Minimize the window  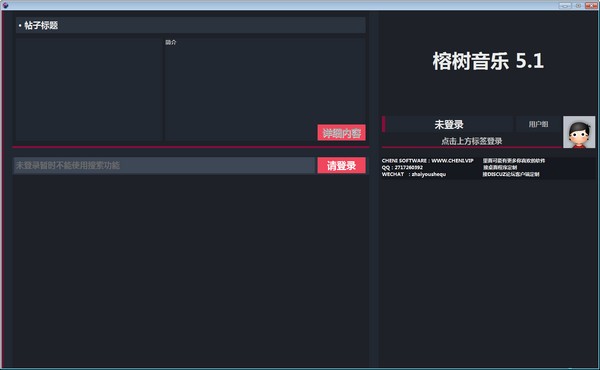(x=564, y=5)
